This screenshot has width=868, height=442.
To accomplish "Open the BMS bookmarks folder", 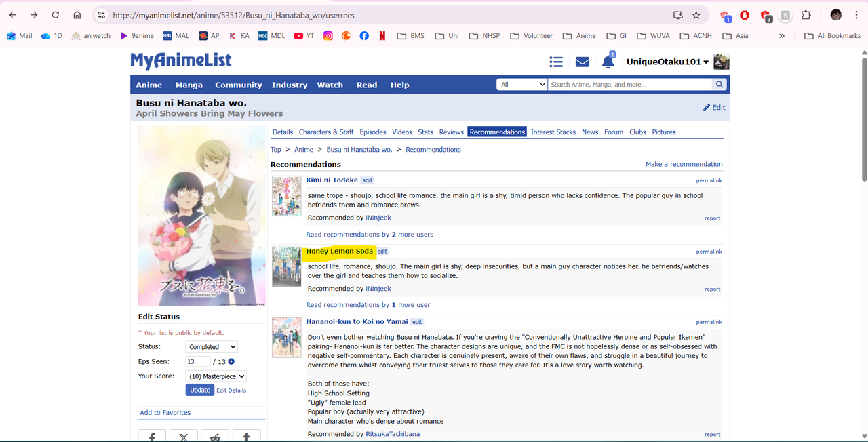I will tap(411, 36).
